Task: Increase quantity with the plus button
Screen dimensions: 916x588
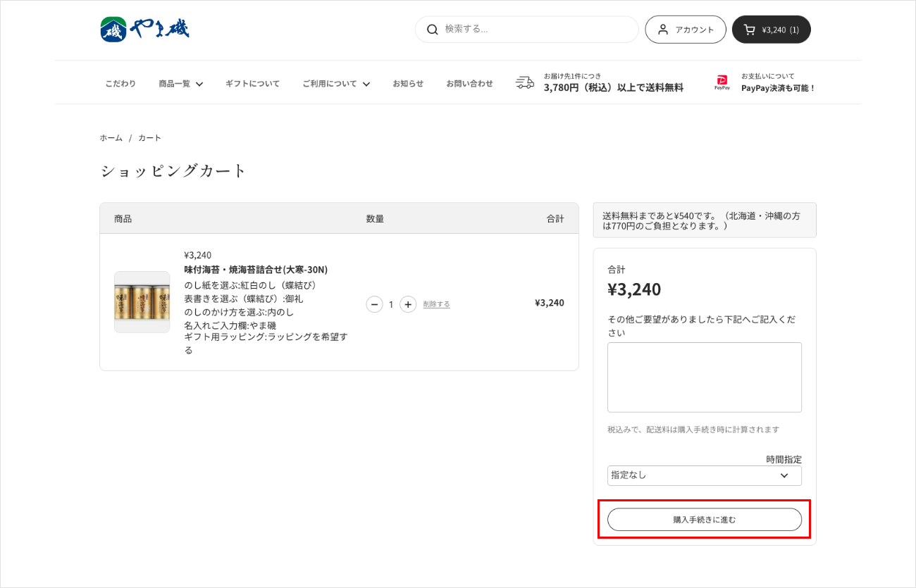Action: [408, 304]
